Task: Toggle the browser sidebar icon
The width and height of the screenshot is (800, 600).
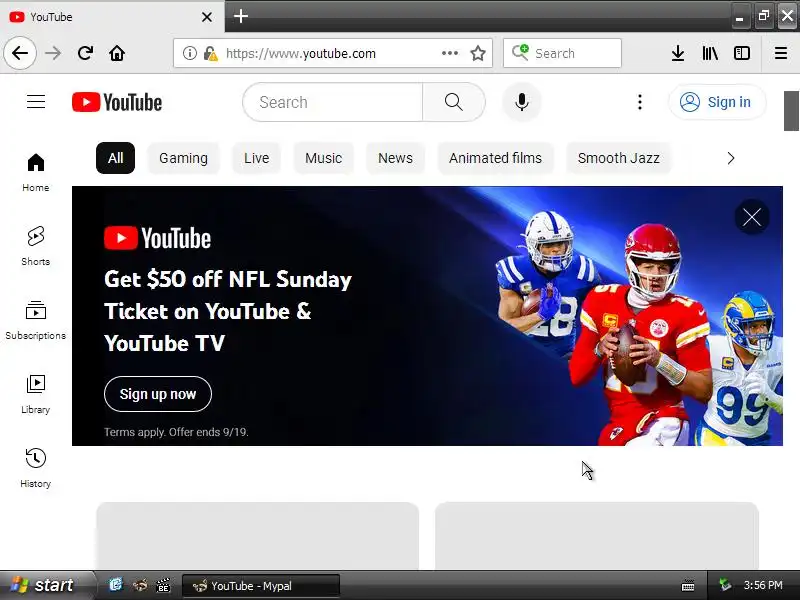Action: [741, 53]
